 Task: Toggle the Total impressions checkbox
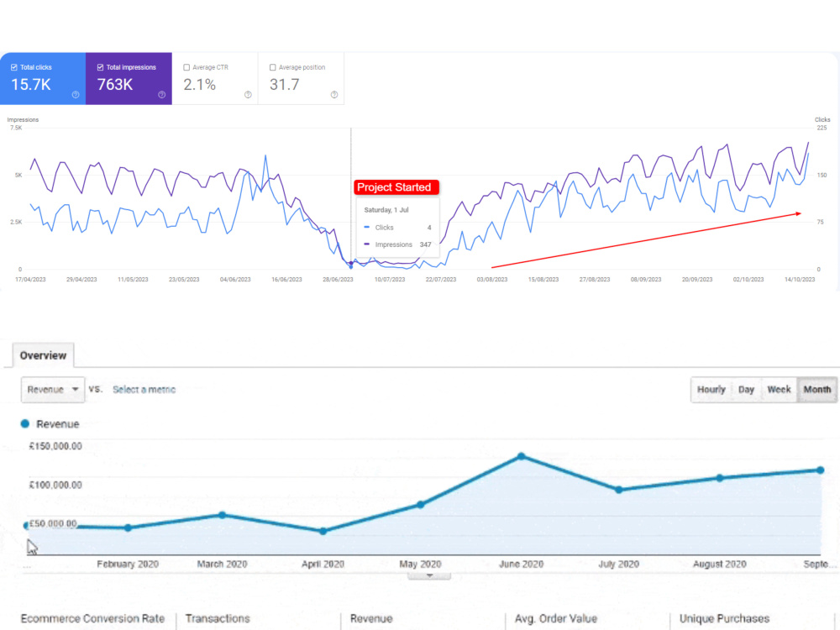tap(100, 67)
